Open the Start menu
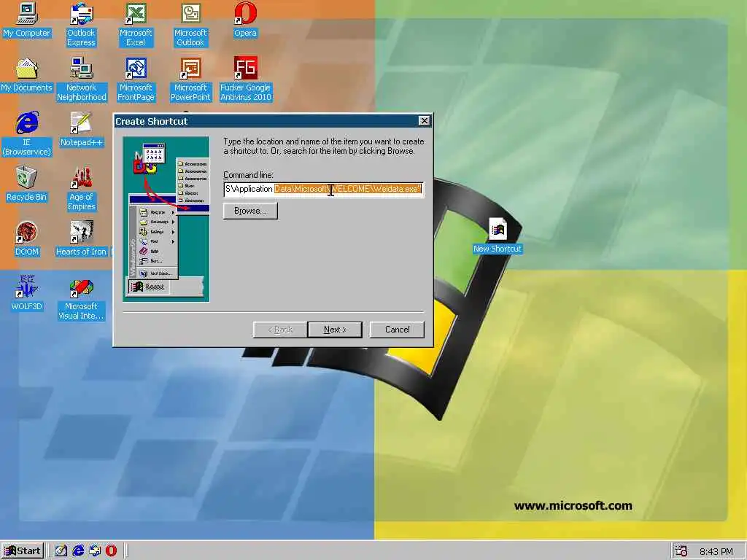 click(x=23, y=551)
